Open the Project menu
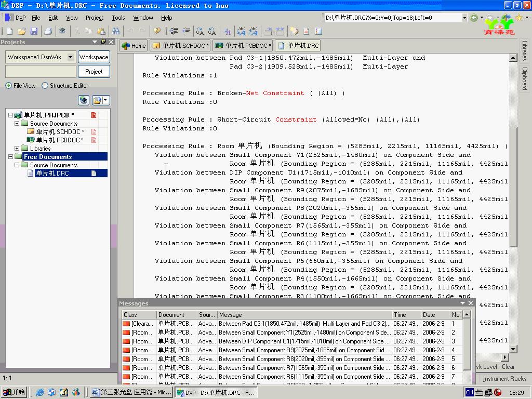 tap(95, 18)
